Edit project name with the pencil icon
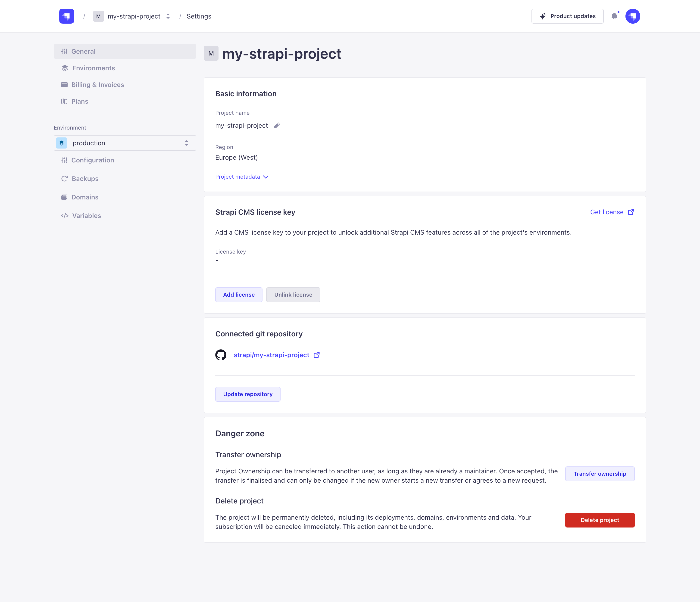700x602 pixels. [277, 126]
